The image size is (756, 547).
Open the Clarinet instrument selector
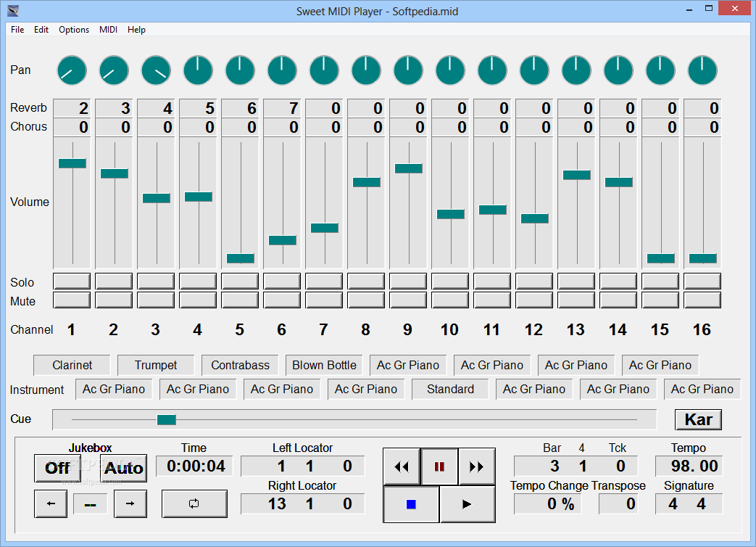coord(72,365)
